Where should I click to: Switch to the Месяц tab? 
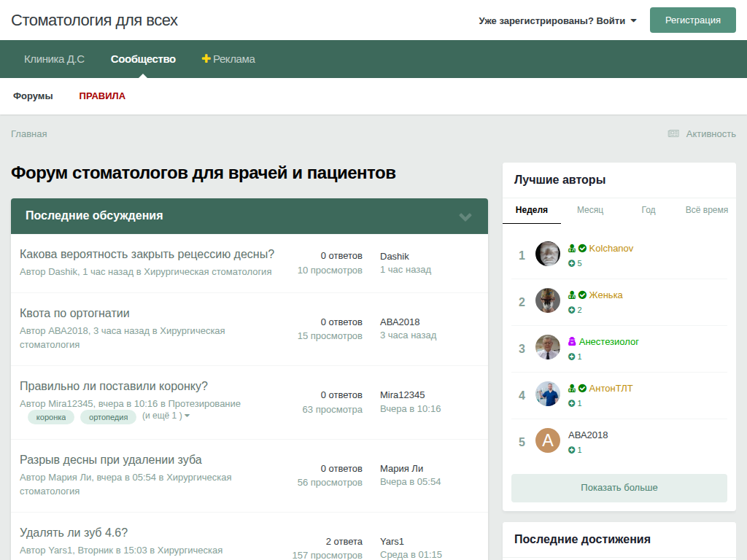click(590, 210)
